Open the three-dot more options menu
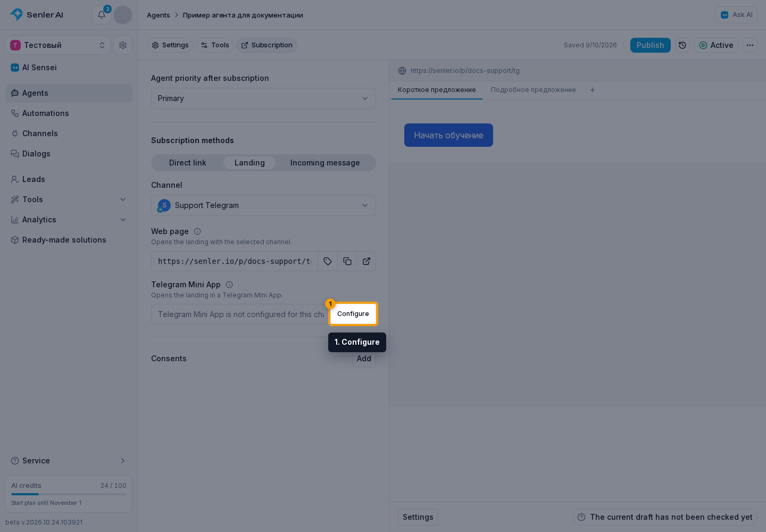The width and height of the screenshot is (766, 532). coord(750,45)
